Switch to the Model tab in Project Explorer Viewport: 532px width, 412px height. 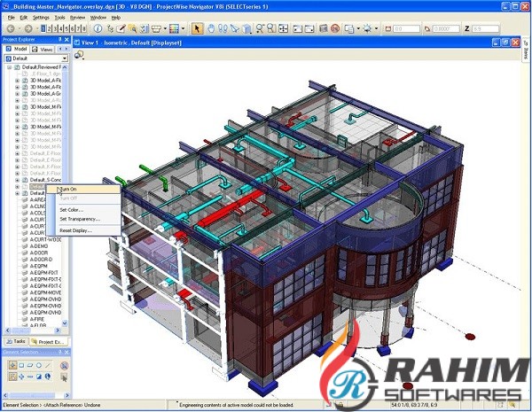16,49
